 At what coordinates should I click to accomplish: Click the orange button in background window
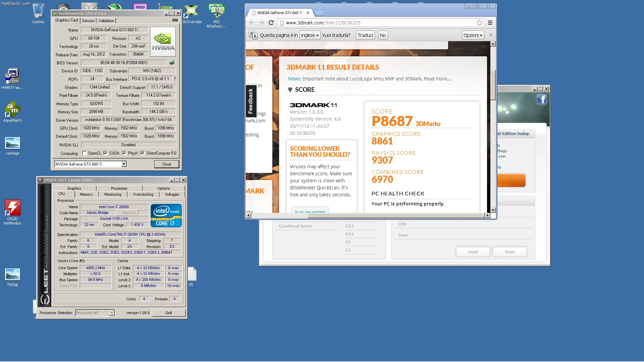click(511, 180)
